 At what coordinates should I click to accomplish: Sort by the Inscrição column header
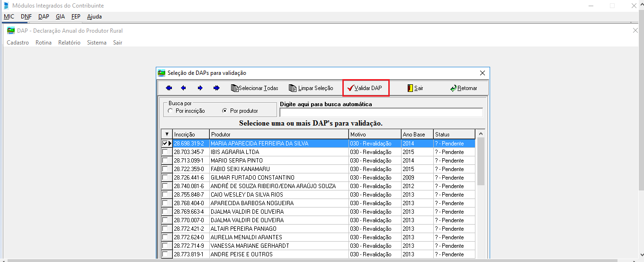coord(191,135)
